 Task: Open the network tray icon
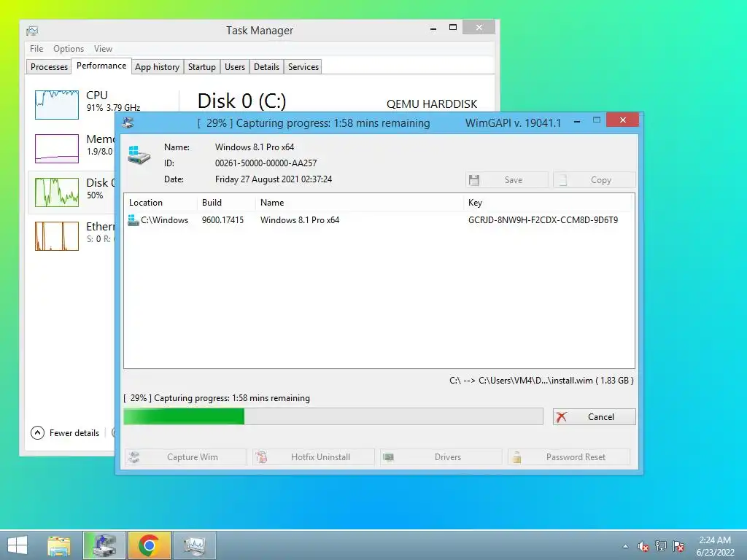(661, 546)
